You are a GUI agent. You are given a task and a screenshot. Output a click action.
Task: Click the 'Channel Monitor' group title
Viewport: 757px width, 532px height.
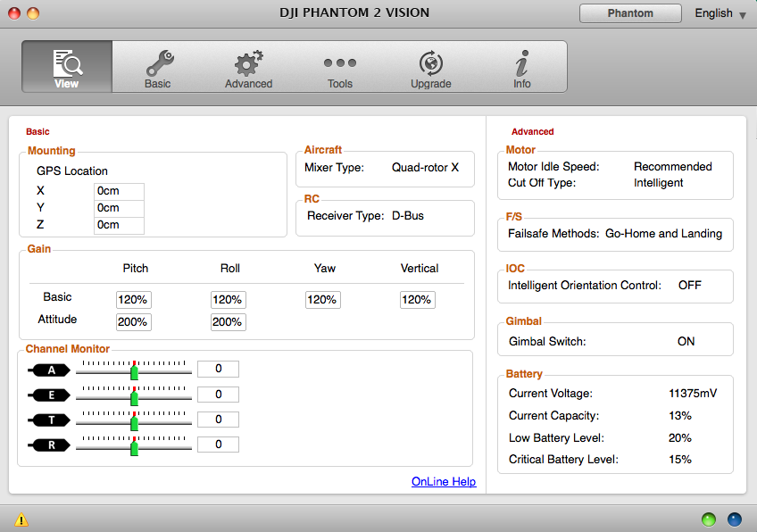(x=67, y=348)
